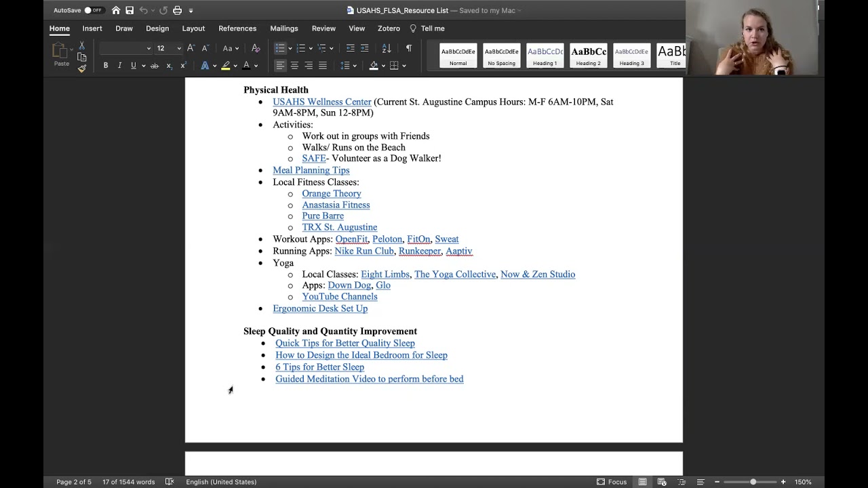Follow the USAHS Wellness Center link
Viewport: 868px width, 488px height.
point(322,102)
